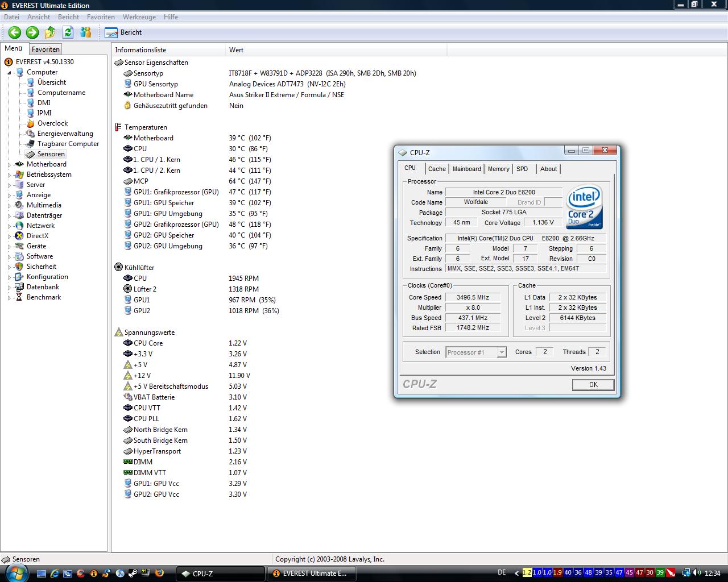Show hidden tray icons arrow
The image size is (728, 582).
516,573
